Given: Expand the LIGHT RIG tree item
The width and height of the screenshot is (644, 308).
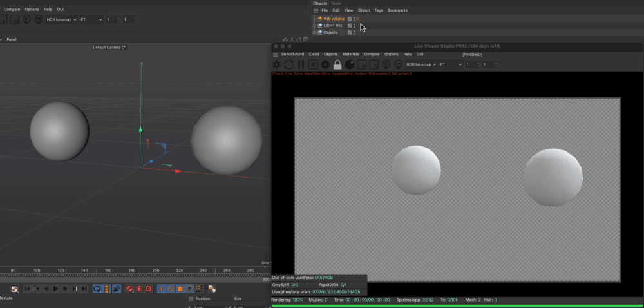Looking at the screenshot, I should pyautogui.click(x=315, y=26).
